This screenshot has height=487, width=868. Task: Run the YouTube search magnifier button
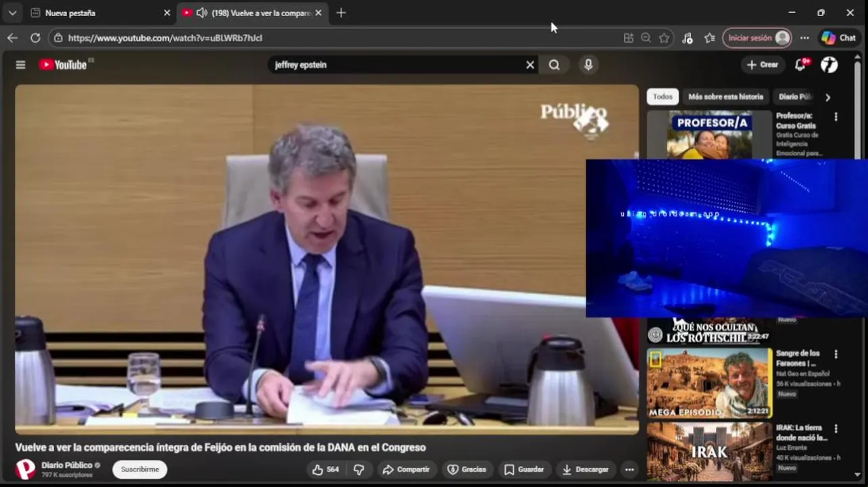point(554,65)
